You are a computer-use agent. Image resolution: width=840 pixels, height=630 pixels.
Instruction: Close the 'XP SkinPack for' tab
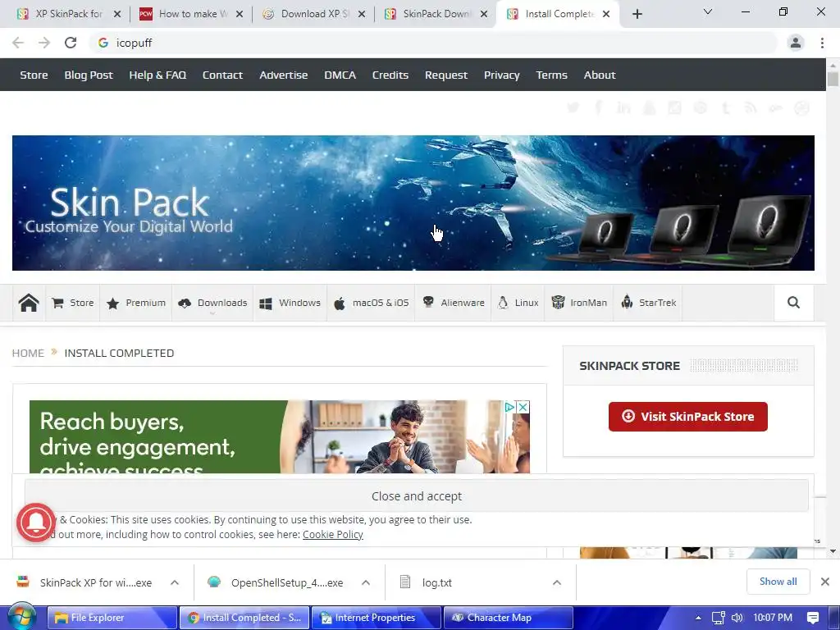coord(117,14)
